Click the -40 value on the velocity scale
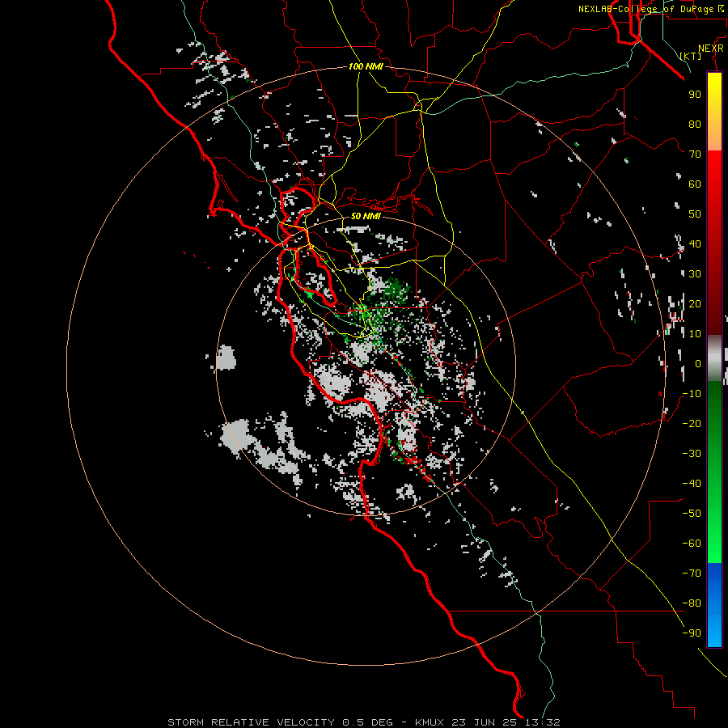Image resolution: width=728 pixels, height=728 pixels. (692, 484)
